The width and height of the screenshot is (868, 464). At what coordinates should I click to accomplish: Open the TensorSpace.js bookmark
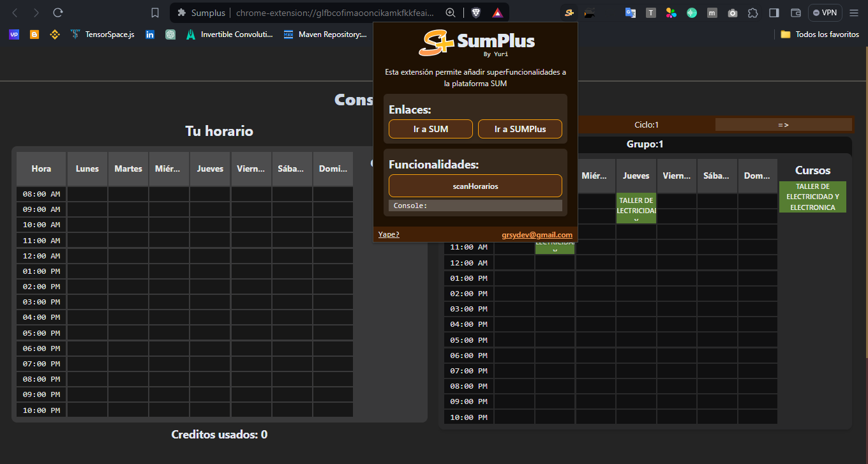tap(103, 34)
